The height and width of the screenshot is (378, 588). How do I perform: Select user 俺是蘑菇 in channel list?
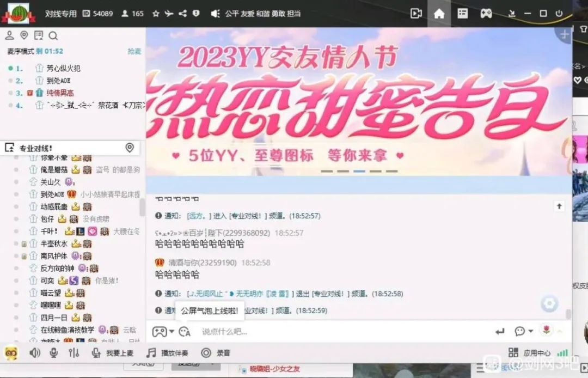point(54,170)
